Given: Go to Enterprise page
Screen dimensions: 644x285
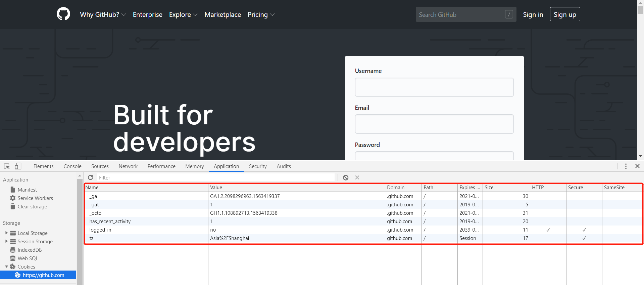Looking at the screenshot, I should (x=148, y=14).
